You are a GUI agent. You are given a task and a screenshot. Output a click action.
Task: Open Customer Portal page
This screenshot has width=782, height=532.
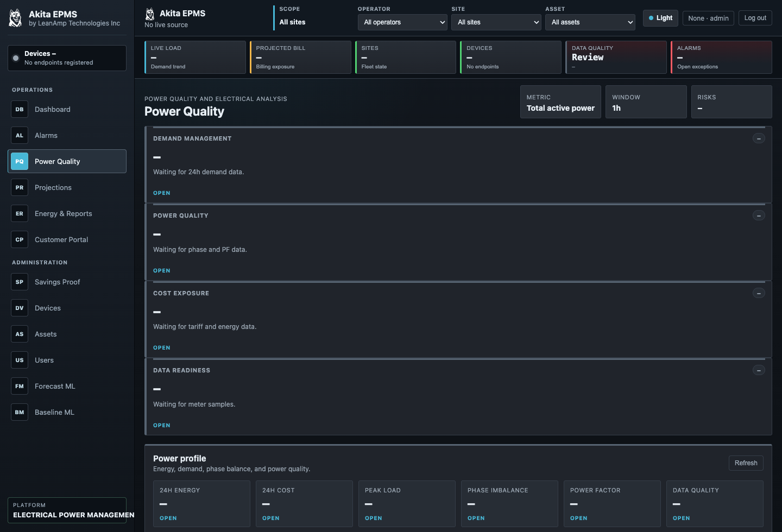click(67, 239)
